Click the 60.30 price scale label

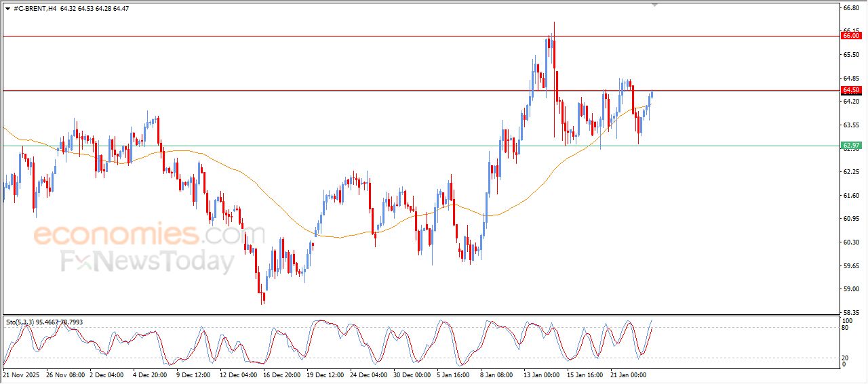[851, 242]
